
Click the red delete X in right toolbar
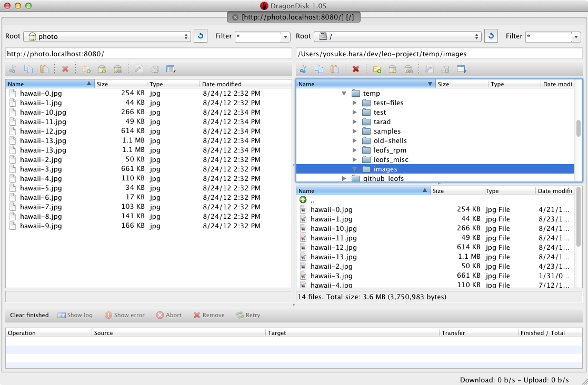click(x=356, y=69)
